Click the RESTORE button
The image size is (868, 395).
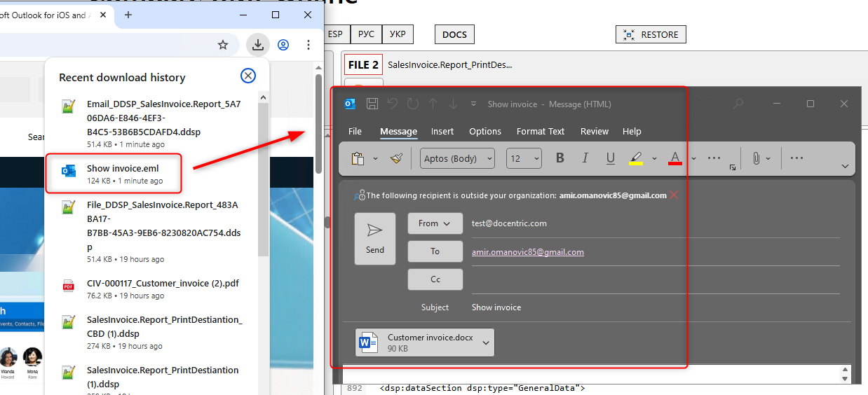(651, 34)
